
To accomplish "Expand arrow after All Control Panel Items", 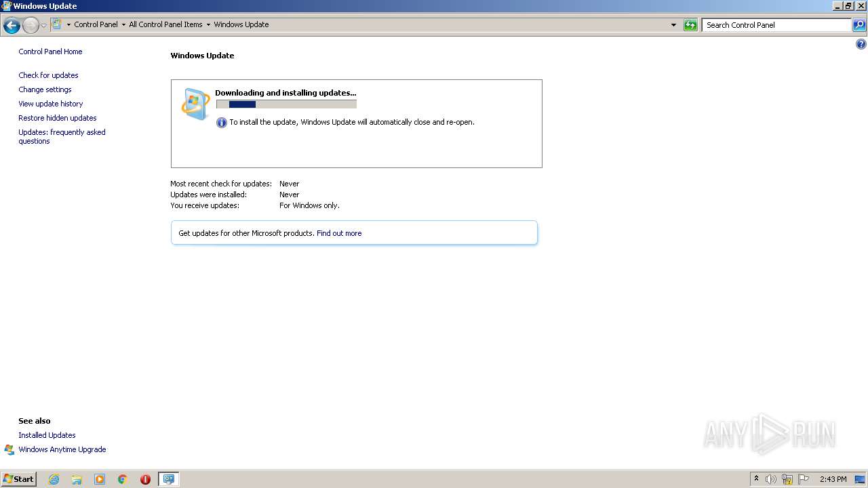I will [x=208, y=25].
